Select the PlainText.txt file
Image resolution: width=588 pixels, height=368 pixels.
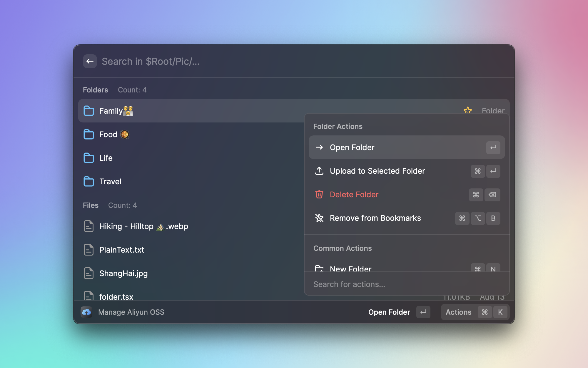(122, 250)
